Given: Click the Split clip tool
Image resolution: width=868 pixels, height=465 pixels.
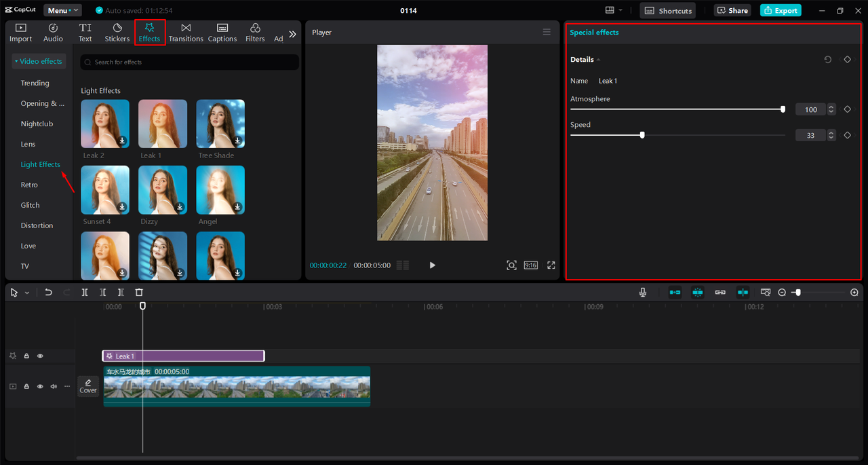Looking at the screenshot, I should [85, 292].
